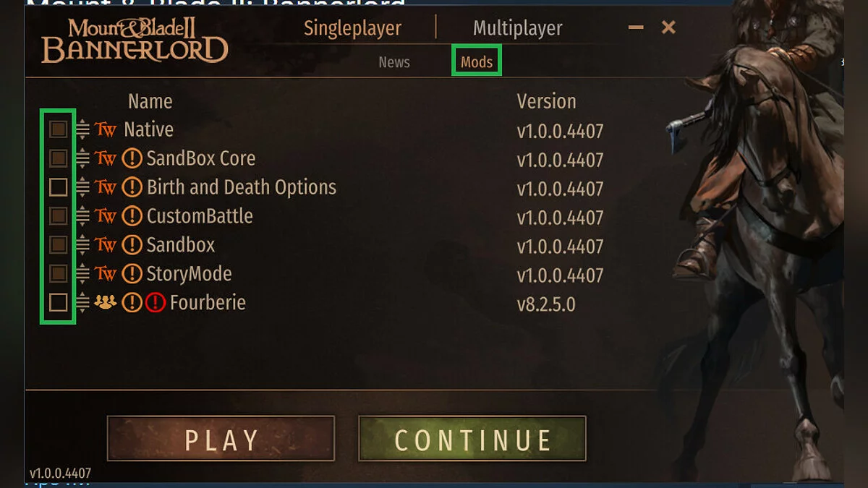Click the red error icon beside Fourberie
The image size is (868, 488).
click(156, 303)
